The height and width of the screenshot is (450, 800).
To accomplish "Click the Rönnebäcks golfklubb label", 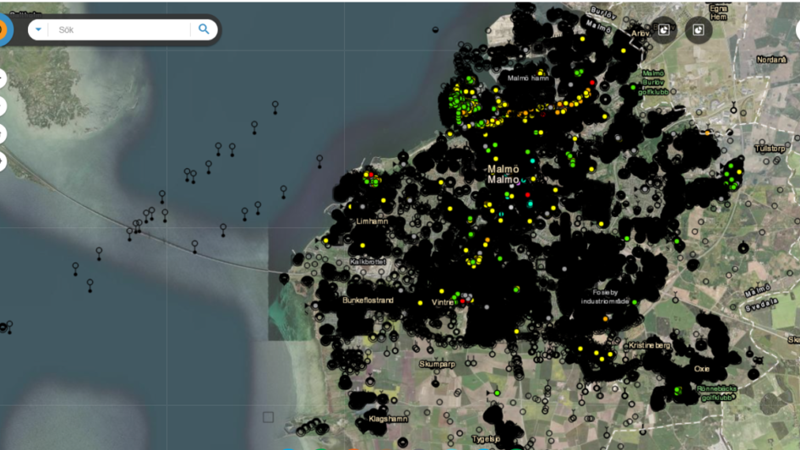I will [717, 393].
